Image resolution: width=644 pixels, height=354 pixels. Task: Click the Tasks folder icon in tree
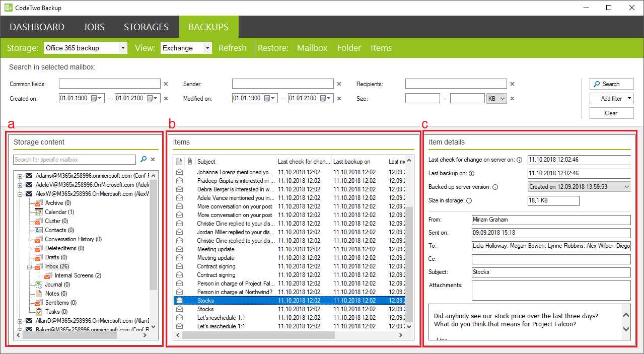[x=39, y=312]
